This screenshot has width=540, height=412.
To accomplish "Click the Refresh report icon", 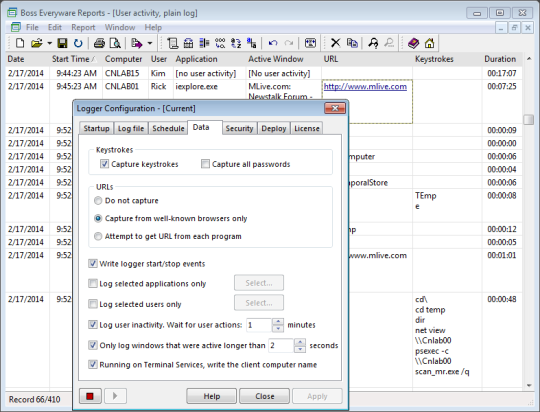I will 78,43.
